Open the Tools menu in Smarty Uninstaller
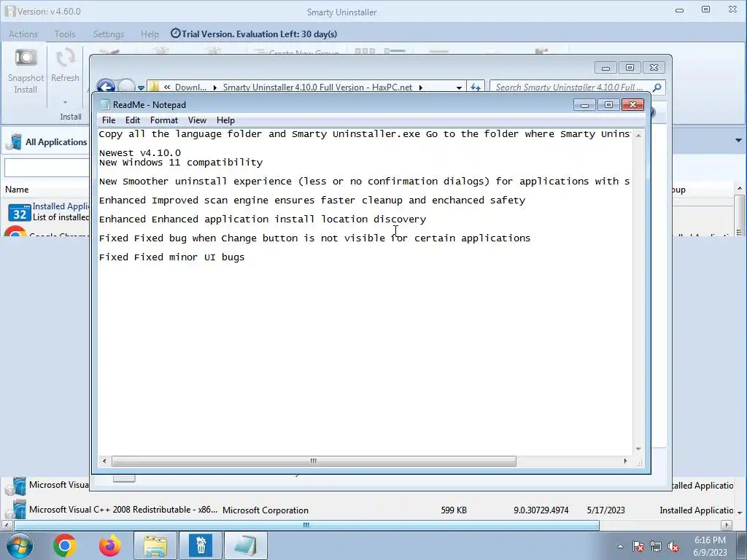 [65, 34]
